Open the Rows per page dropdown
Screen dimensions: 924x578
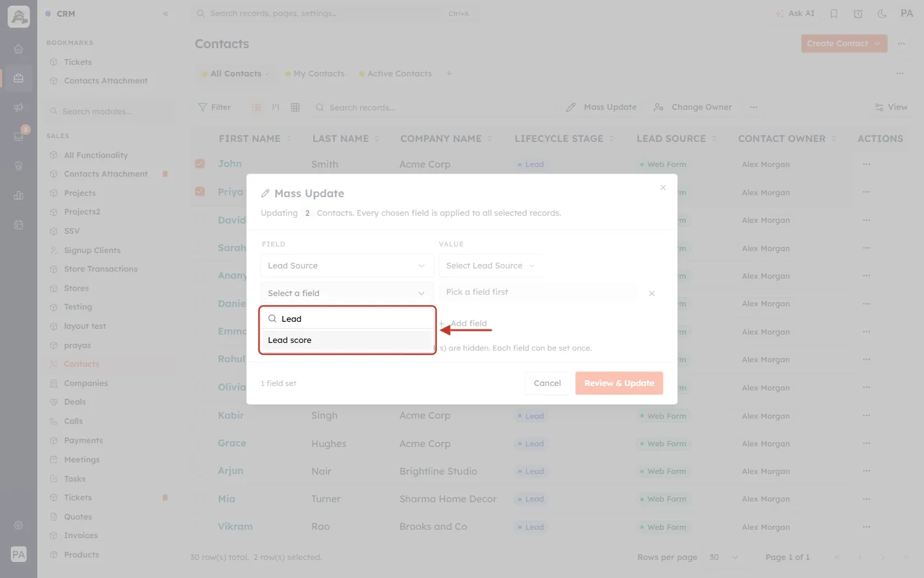pos(723,557)
